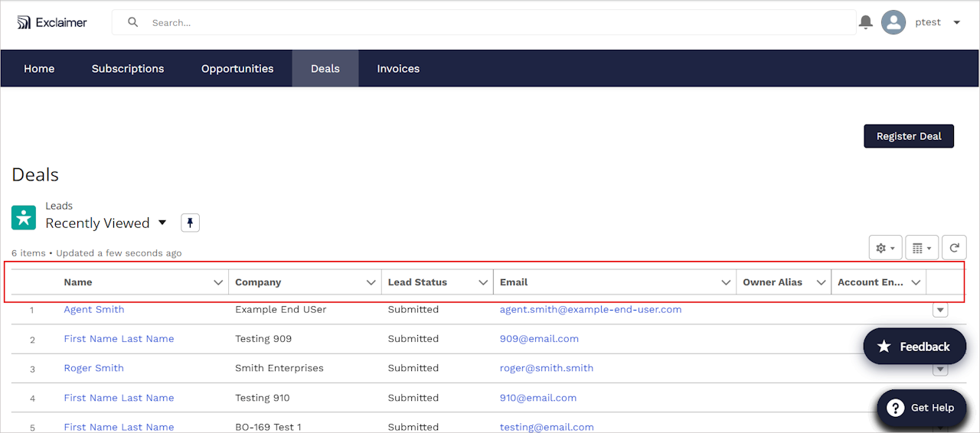This screenshot has height=433, width=980.
Task: Refresh the leads list
Action: 954,248
